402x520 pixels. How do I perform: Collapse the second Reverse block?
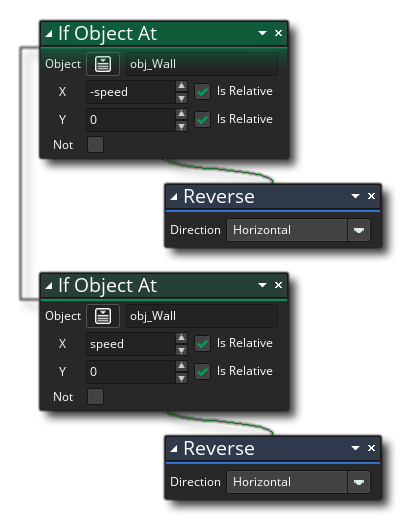pos(174,449)
